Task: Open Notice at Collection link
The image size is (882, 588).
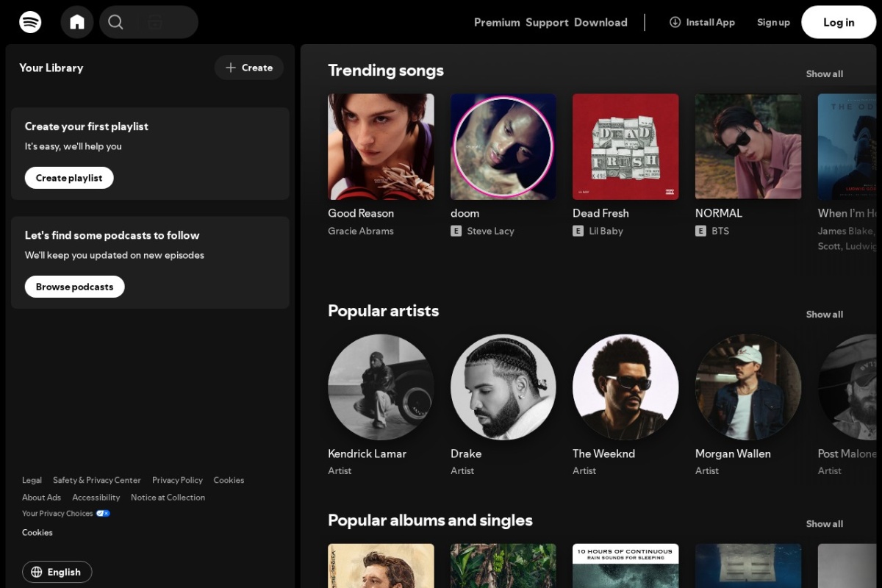Action: (168, 498)
